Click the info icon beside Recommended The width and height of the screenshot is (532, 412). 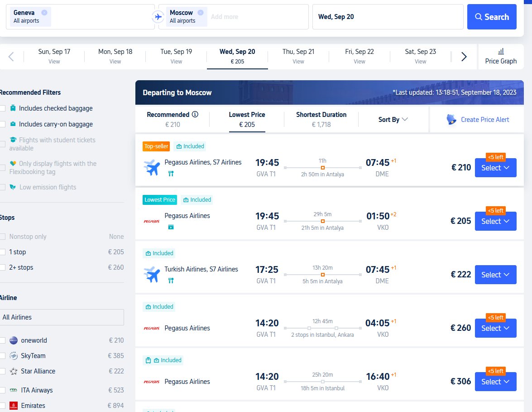[x=195, y=115]
